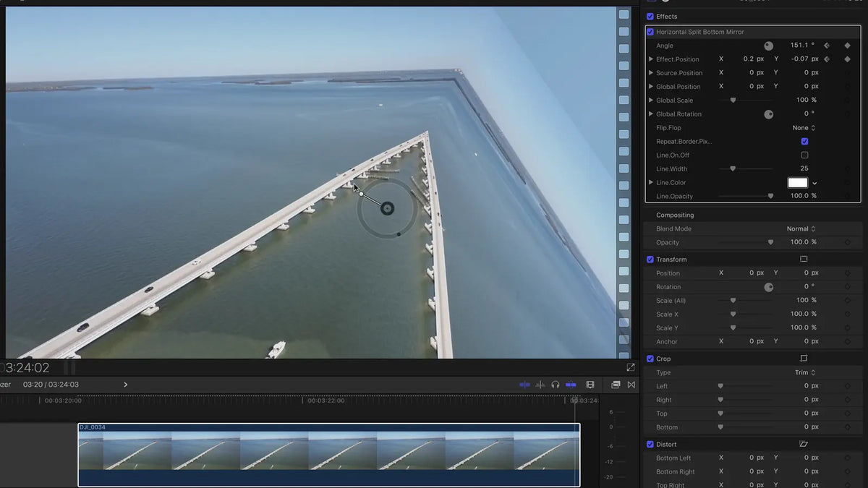
Task: Open the transitions browser icon
Action: (631, 385)
